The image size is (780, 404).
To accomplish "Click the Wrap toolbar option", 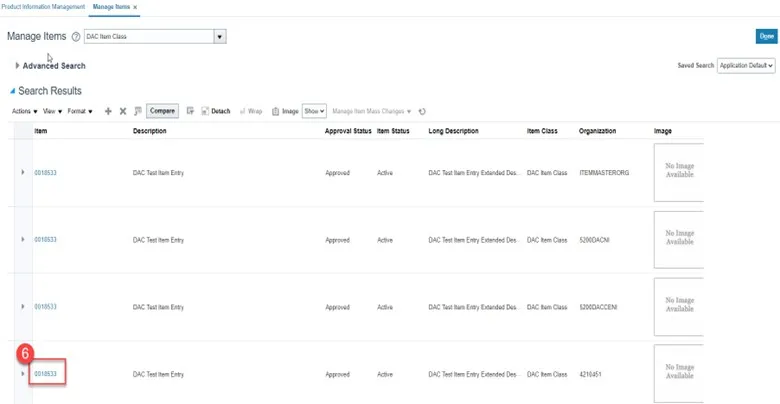I will [x=251, y=111].
